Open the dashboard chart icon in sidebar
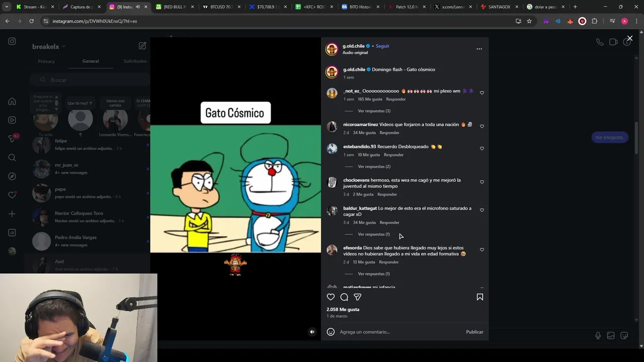This screenshot has width=644, height=362. pos(12,233)
